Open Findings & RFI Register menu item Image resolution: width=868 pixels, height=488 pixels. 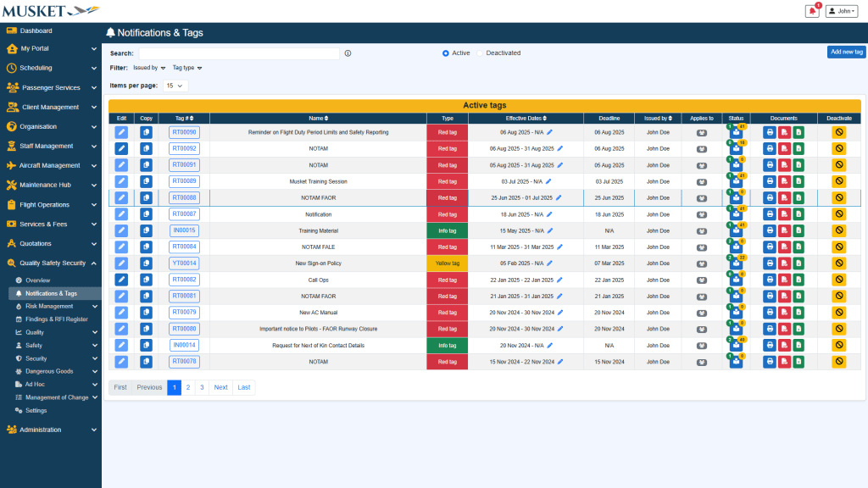click(x=56, y=319)
